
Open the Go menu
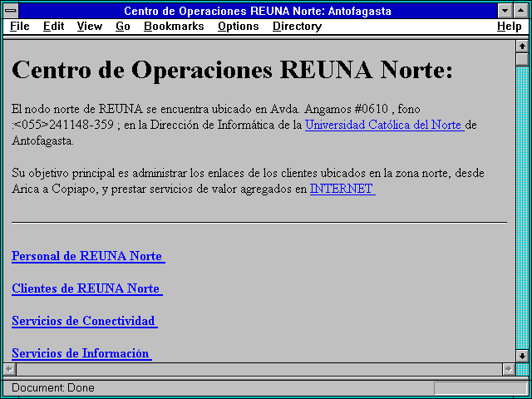coord(123,27)
